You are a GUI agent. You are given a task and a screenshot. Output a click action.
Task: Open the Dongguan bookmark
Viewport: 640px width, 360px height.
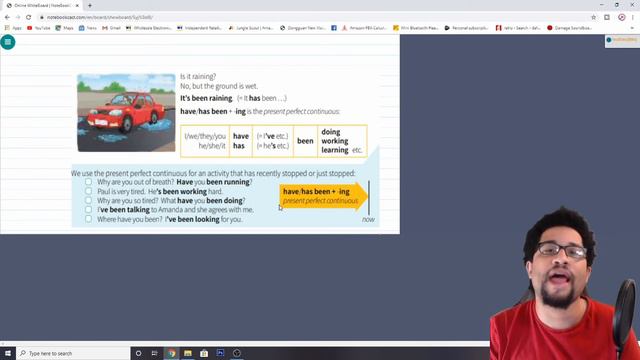click(x=303, y=28)
